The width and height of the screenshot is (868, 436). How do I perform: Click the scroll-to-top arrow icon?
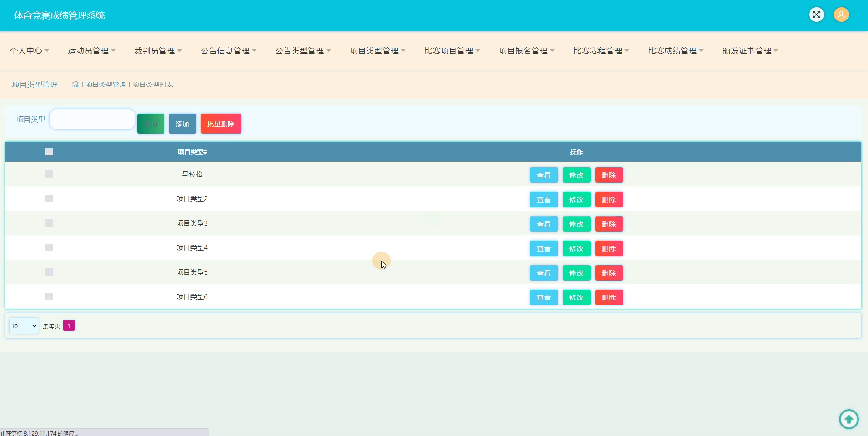click(849, 419)
